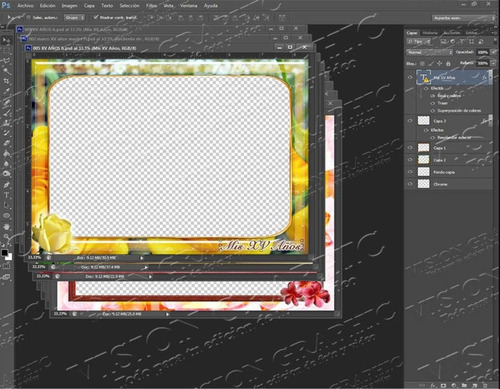Open the Filtro menu
The image size is (500, 389).
[151, 6]
